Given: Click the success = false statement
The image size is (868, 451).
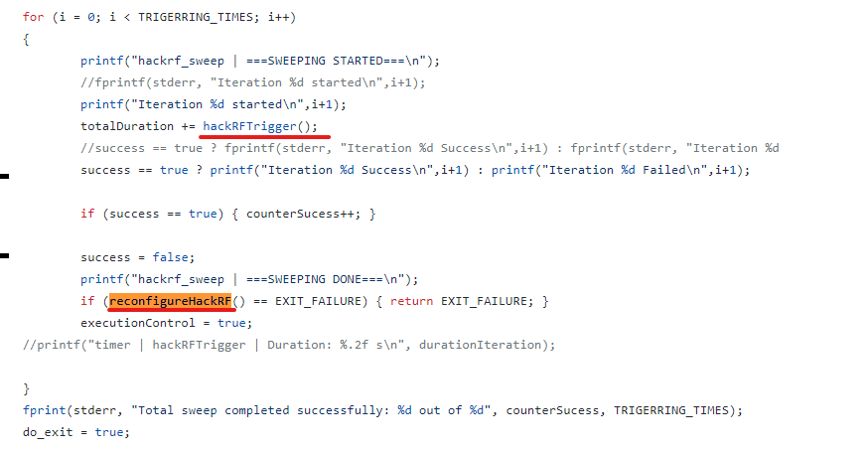Looking at the screenshot, I should click(138, 257).
